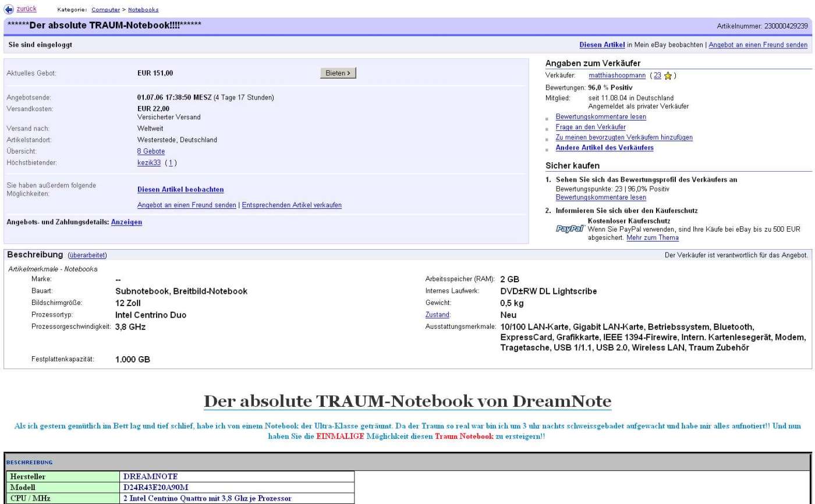Click kezik33's feedback score (1)
Viewport: 815px width, 504px height.
click(x=171, y=162)
